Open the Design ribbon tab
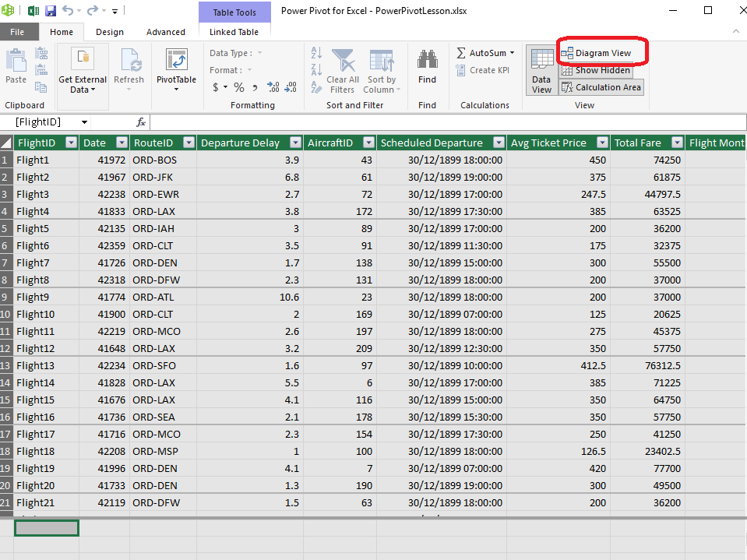Image resolution: width=747 pixels, height=560 pixels. pyautogui.click(x=110, y=32)
